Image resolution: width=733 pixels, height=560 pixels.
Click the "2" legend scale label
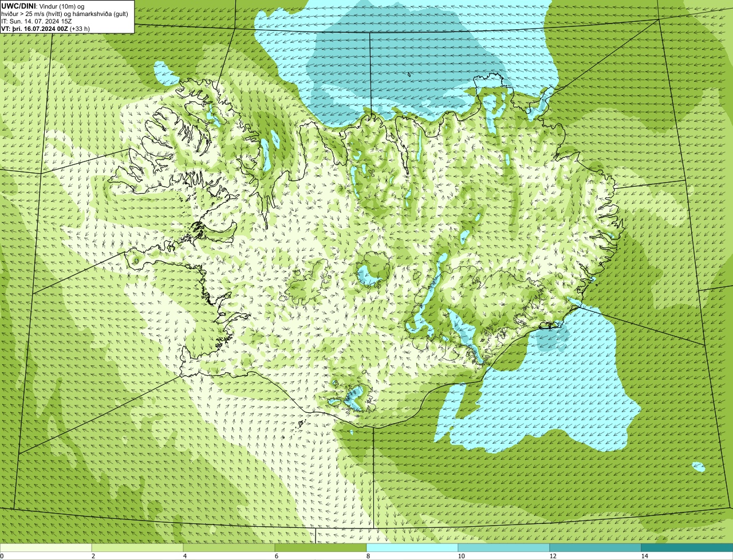pos(93,556)
